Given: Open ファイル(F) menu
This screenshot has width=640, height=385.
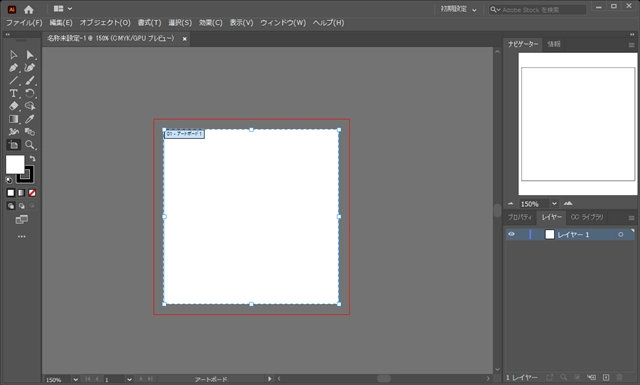Looking at the screenshot, I should pos(24,23).
